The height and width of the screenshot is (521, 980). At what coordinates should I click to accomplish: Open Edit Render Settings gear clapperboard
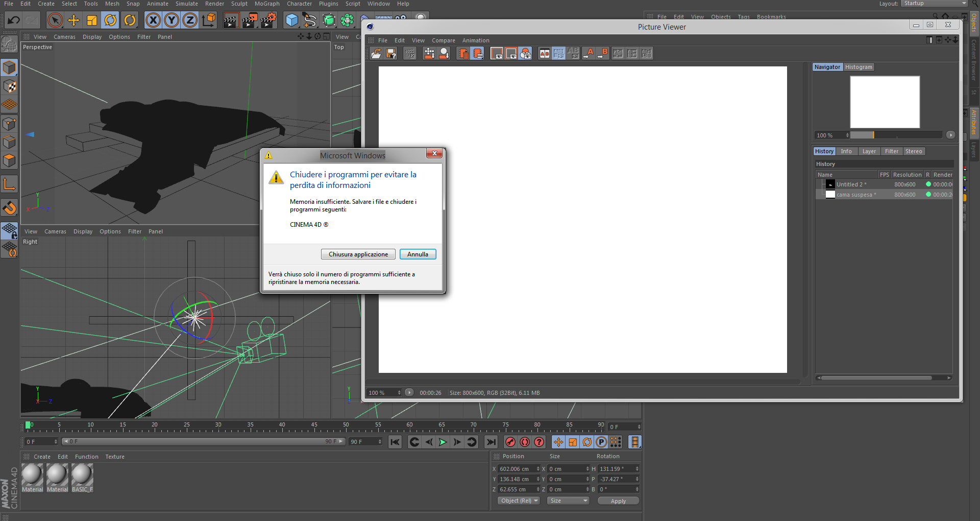[268, 20]
